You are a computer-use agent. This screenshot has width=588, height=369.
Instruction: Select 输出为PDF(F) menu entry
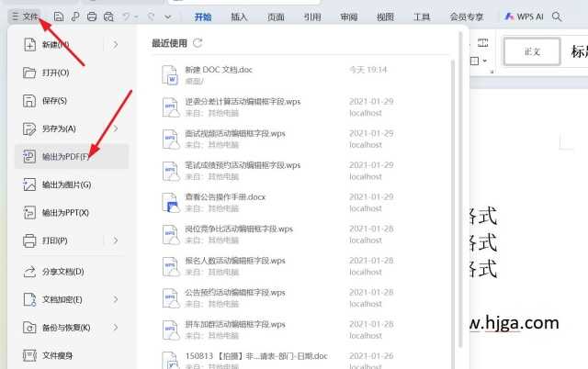[x=72, y=157]
